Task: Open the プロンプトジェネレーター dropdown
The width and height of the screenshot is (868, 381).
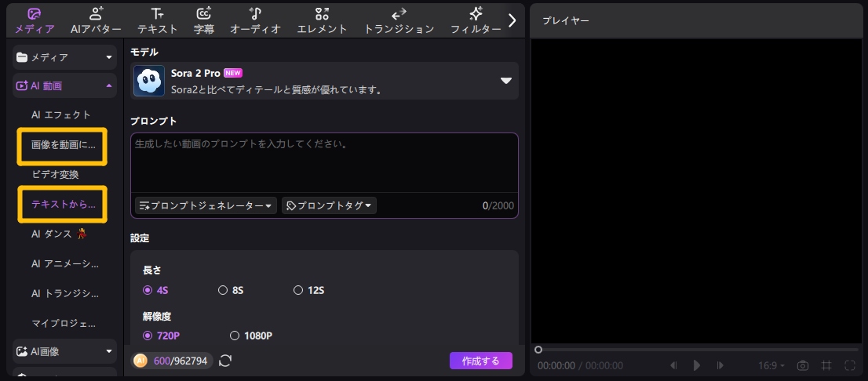Action: click(x=206, y=205)
